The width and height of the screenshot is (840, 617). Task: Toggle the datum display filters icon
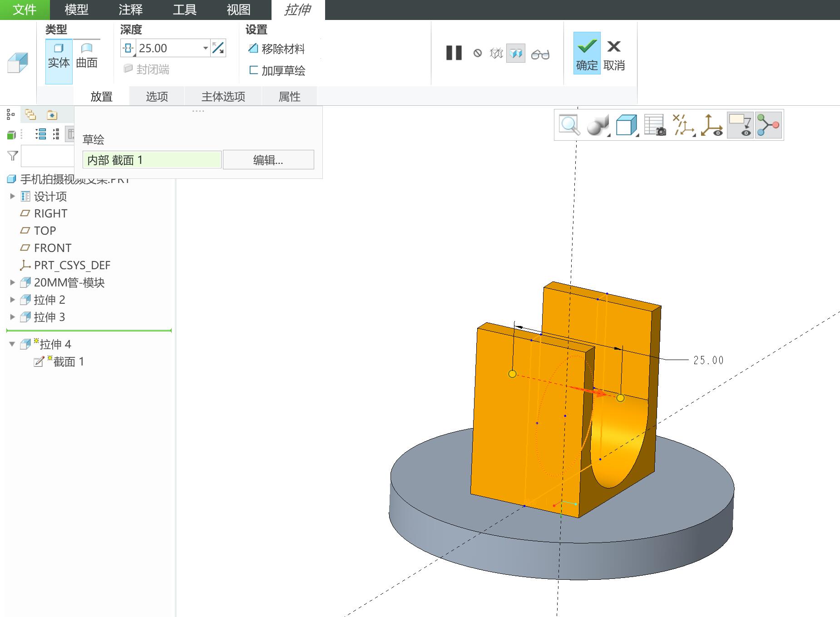(684, 125)
